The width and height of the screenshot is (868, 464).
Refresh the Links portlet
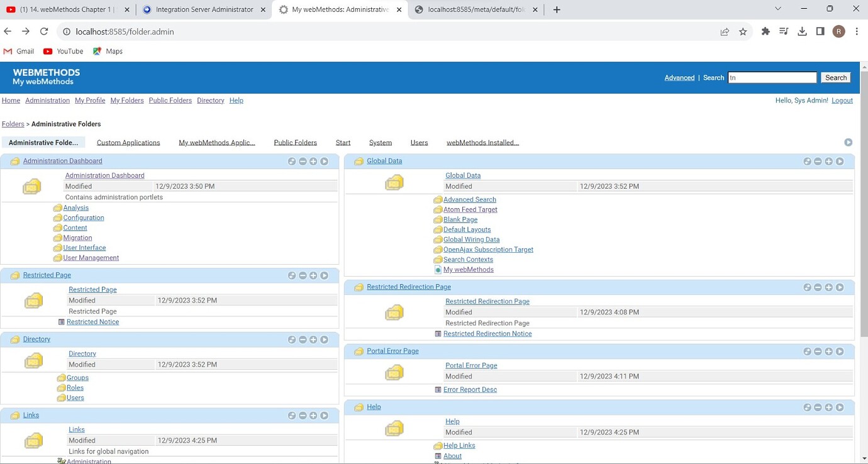pyautogui.click(x=292, y=416)
